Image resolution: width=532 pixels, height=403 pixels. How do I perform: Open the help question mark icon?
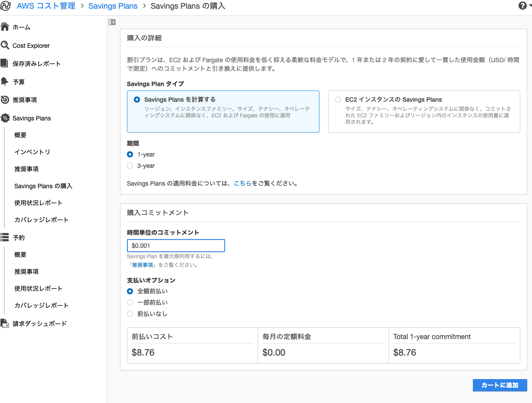click(522, 6)
